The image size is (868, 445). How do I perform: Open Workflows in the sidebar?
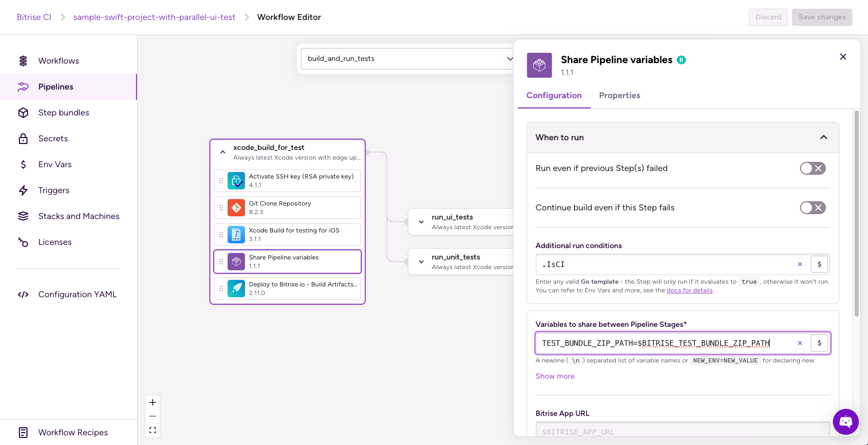pos(69,61)
